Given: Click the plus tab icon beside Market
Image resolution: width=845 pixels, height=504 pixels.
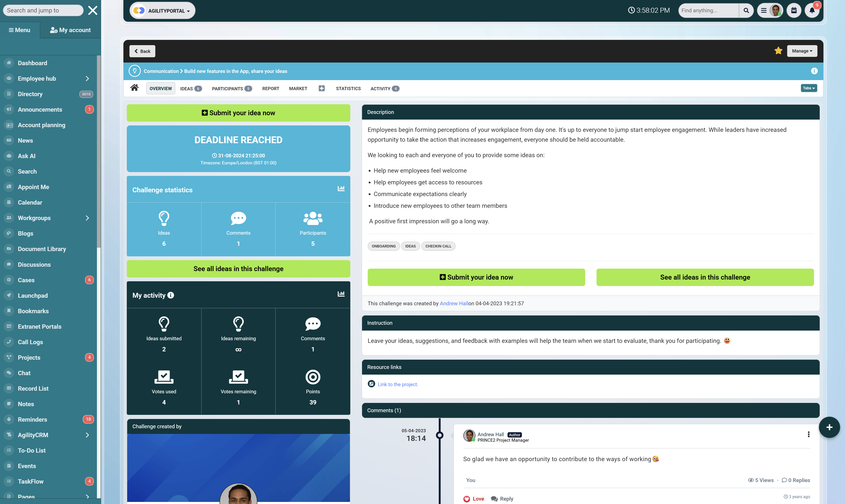Looking at the screenshot, I should tap(321, 88).
